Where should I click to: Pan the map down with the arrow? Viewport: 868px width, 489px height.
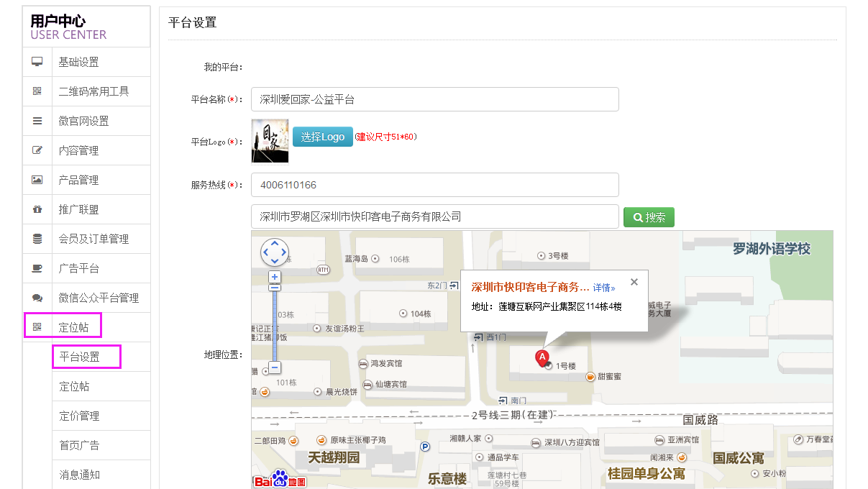[274, 261]
